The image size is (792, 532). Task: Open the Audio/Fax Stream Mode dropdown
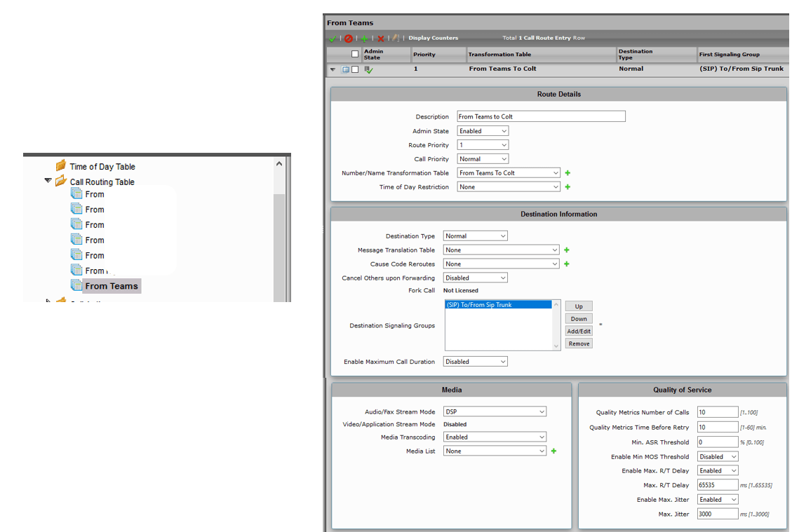495,412
